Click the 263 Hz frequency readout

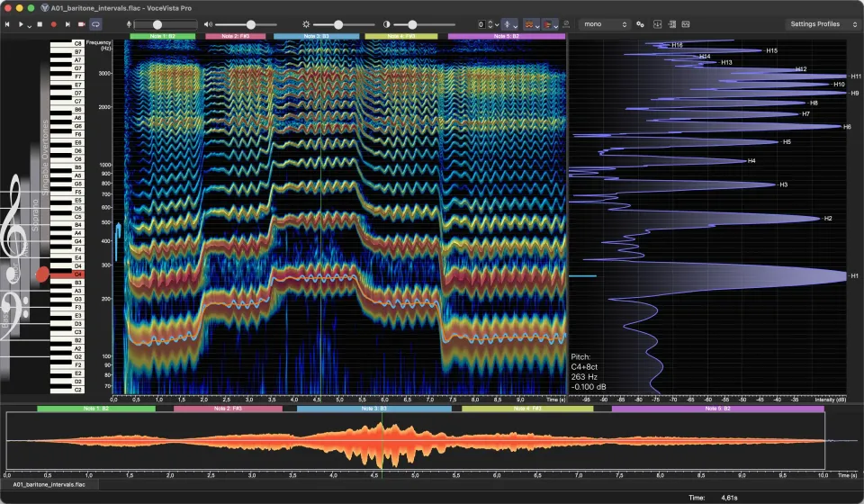click(x=584, y=377)
